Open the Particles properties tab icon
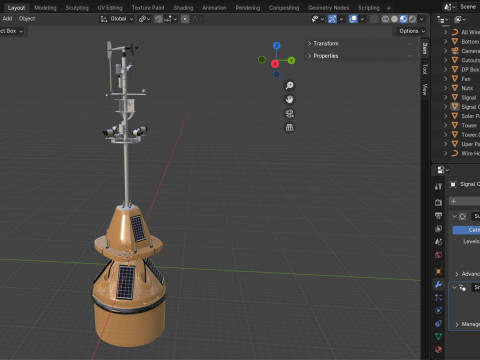Viewport: 480px width, 360px height. point(438,297)
